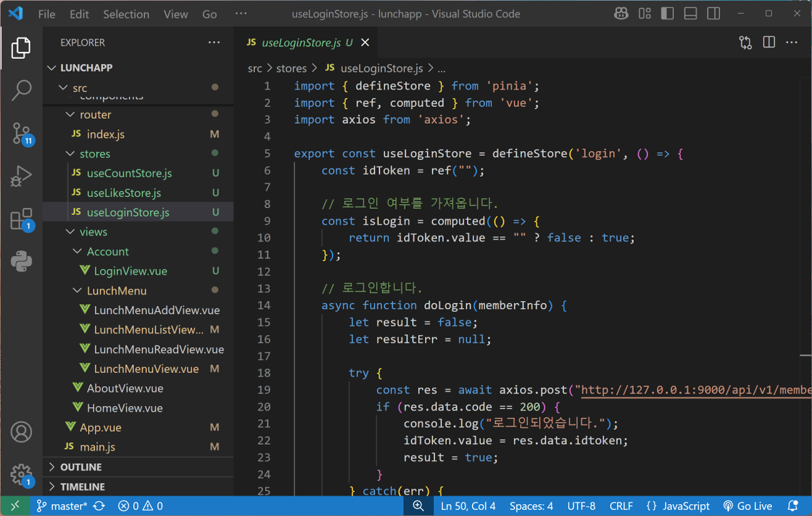
Task: Expand the OUTLINE section
Action: point(138,467)
